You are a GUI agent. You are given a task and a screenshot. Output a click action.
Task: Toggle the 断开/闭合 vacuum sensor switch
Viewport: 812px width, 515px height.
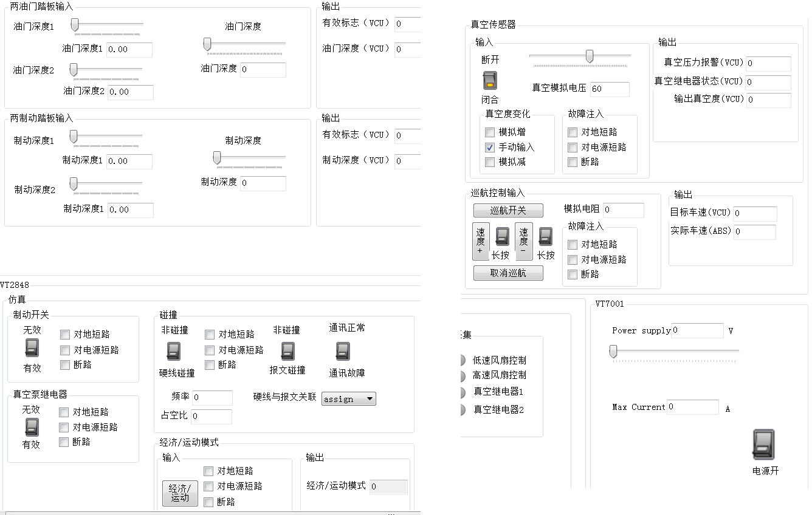(x=489, y=80)
